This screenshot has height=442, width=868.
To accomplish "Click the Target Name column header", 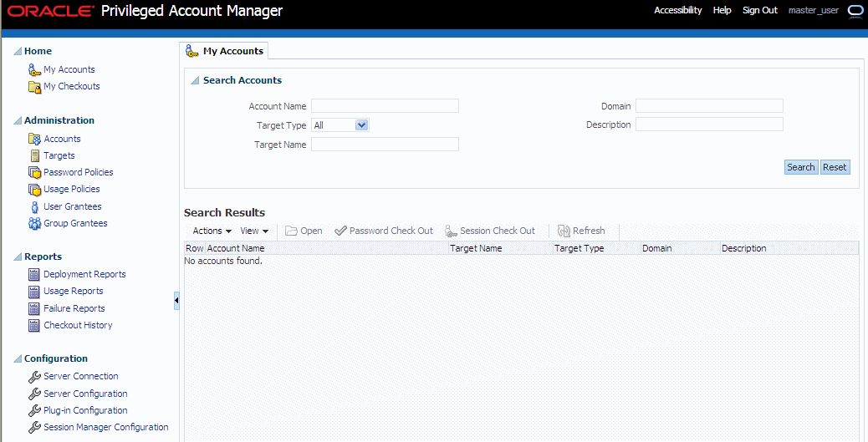I will (501, 248).
